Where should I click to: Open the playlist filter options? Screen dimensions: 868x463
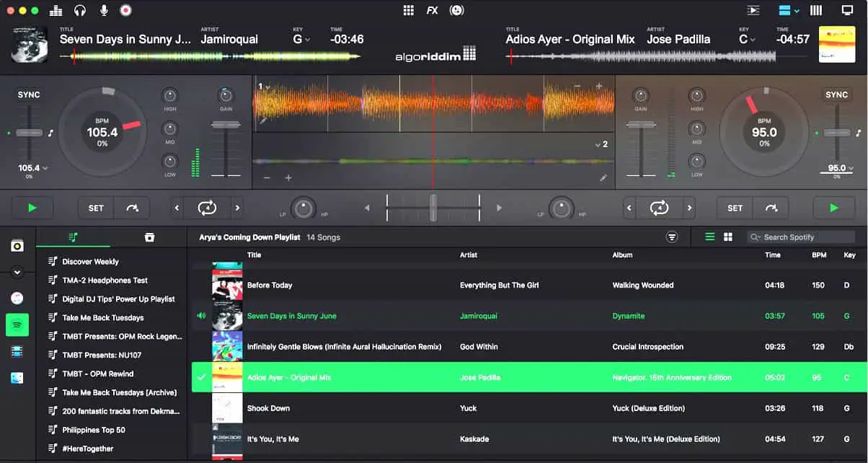[x=672, y=237]
